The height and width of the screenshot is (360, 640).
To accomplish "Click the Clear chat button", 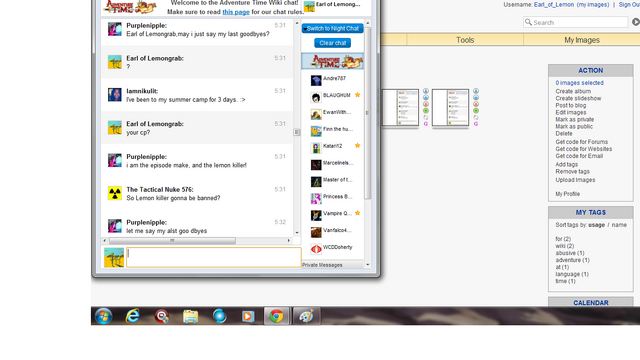I will pos(333,43).
